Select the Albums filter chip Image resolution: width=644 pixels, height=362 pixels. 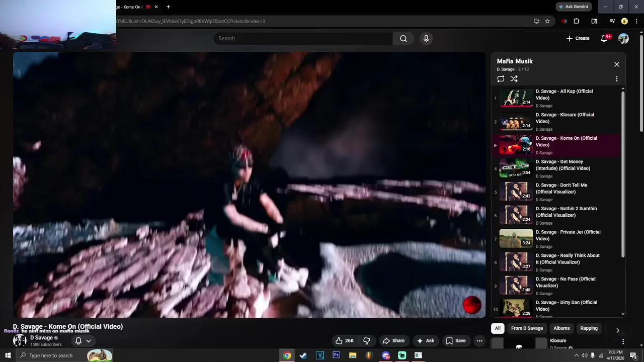561,328
